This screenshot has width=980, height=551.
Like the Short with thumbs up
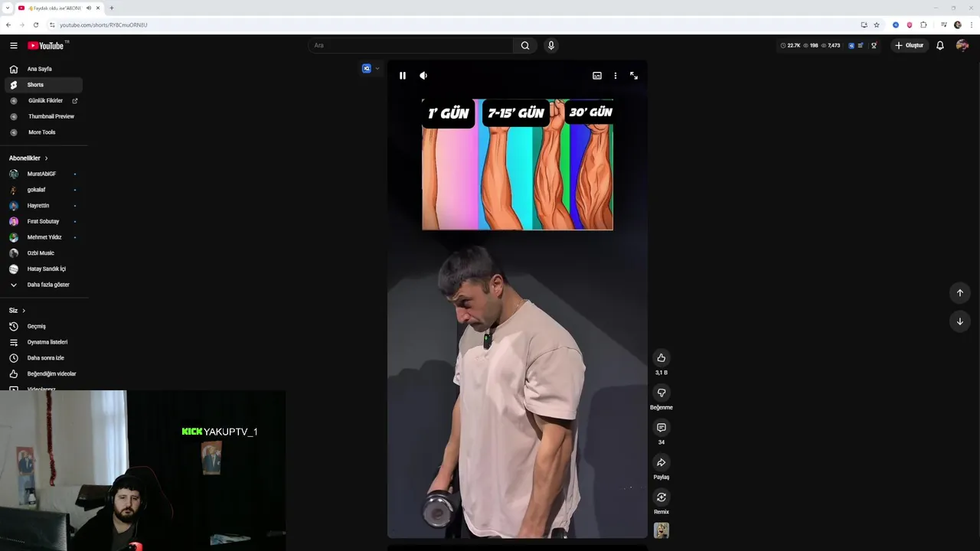tap(661, 358)
